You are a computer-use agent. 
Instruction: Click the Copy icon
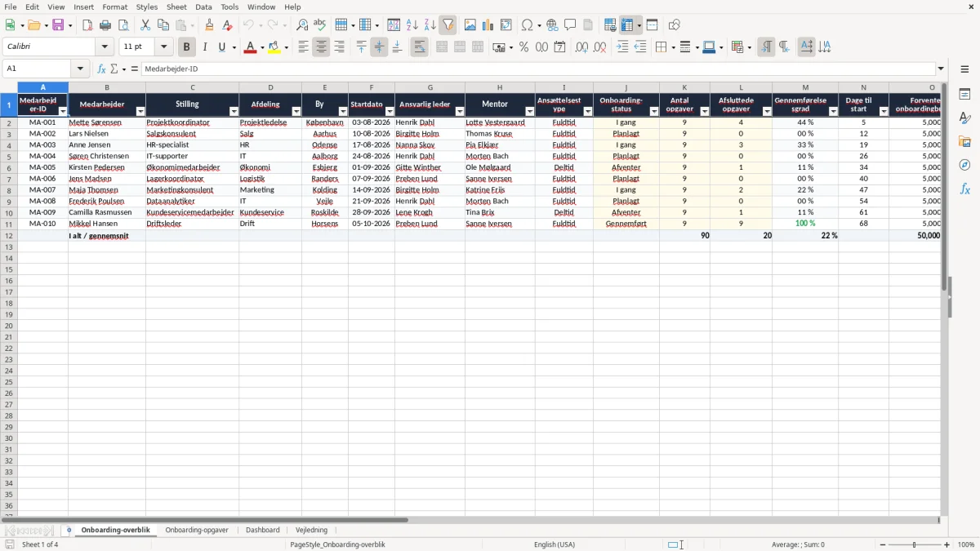(163, 25)
